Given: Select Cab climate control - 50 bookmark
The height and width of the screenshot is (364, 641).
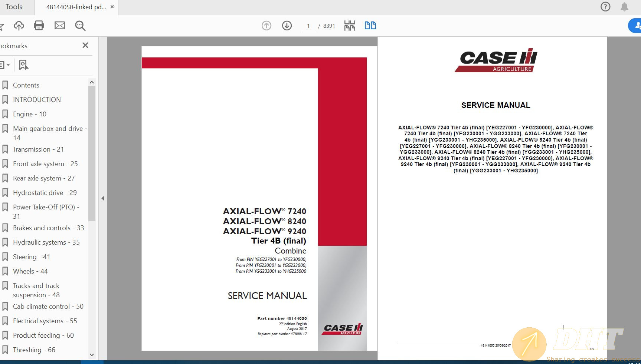Looking at the screenshot, I should (x=48, y=307).
